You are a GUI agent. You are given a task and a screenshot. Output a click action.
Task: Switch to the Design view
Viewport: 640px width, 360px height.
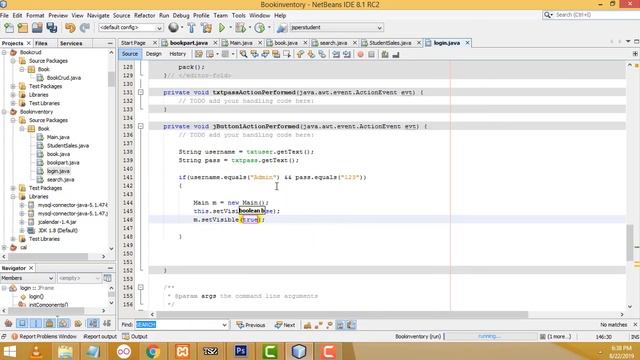(153, 54)
